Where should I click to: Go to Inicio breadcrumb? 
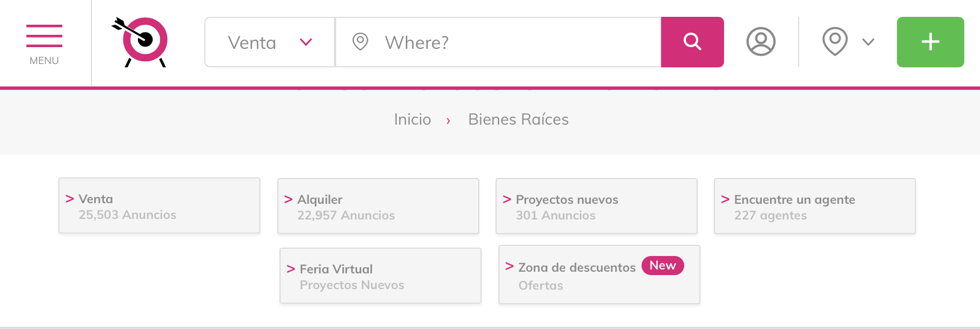pyautogui.click(x=413, y=120)
